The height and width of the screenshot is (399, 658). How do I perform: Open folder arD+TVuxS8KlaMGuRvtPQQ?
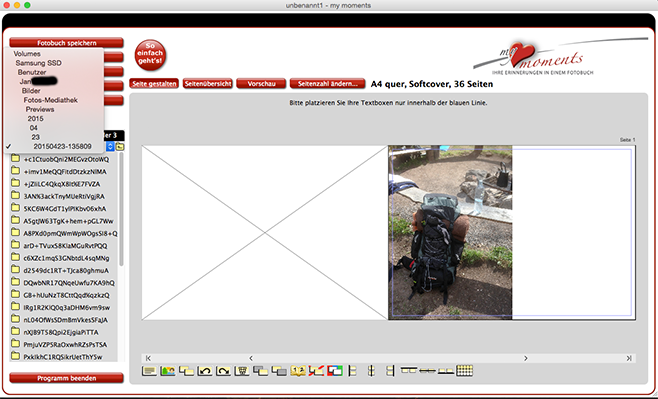(65, 245)
